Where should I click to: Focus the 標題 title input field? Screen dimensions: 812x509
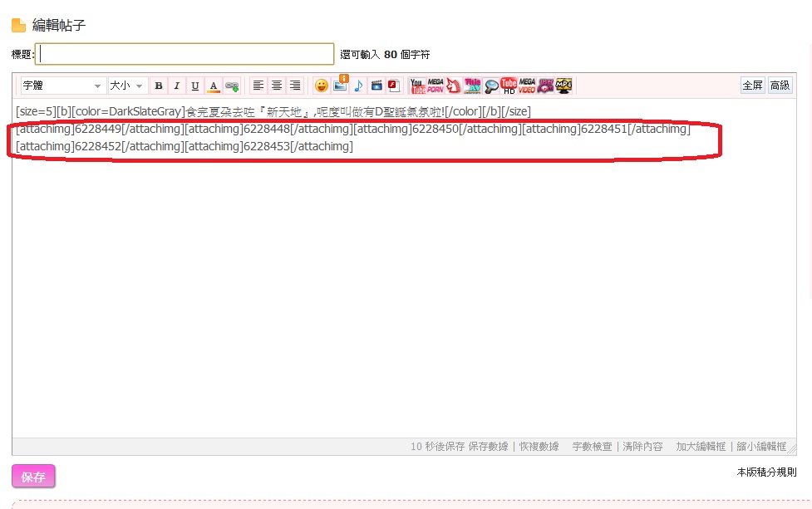coord(185,54)
